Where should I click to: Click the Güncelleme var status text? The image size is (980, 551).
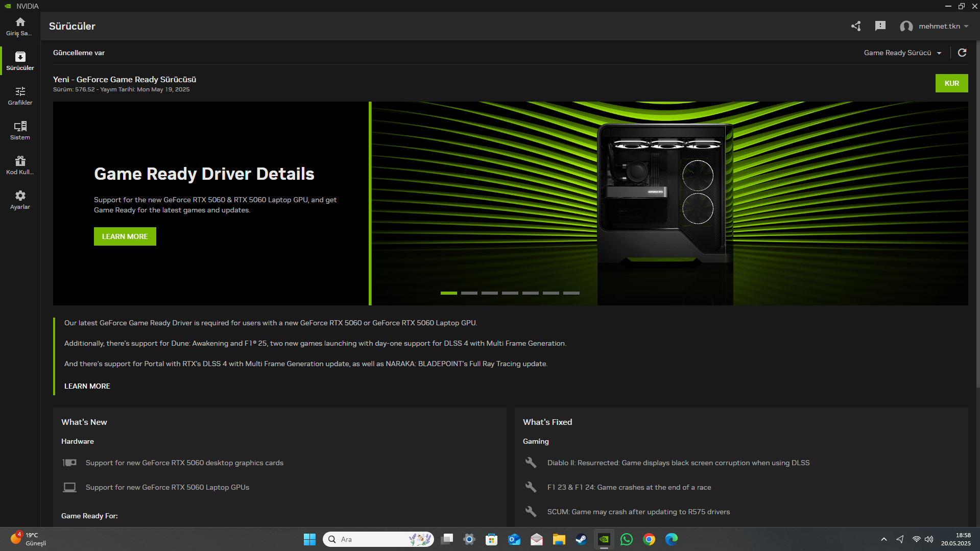[x=79, y=53]
